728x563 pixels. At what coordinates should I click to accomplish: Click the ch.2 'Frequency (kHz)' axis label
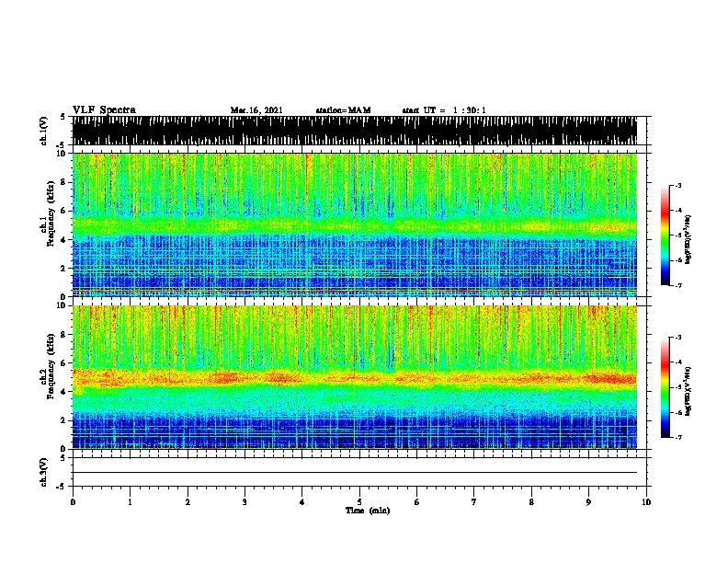[51, 366]
